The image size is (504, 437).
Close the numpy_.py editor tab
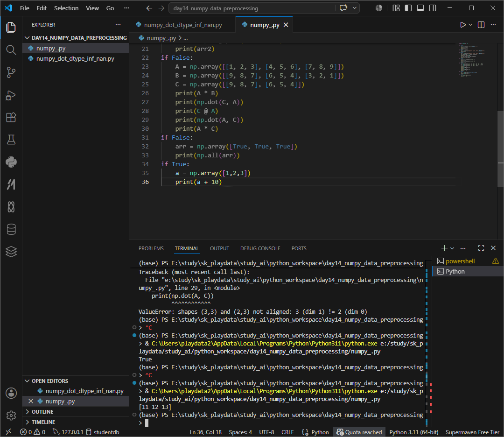coord(286,25)
